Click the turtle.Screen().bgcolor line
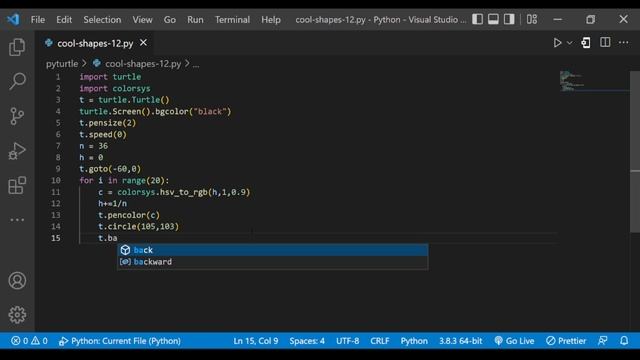The height and width of the screenshot is (360, 640). pyautogui.click(x=155, y=111)
